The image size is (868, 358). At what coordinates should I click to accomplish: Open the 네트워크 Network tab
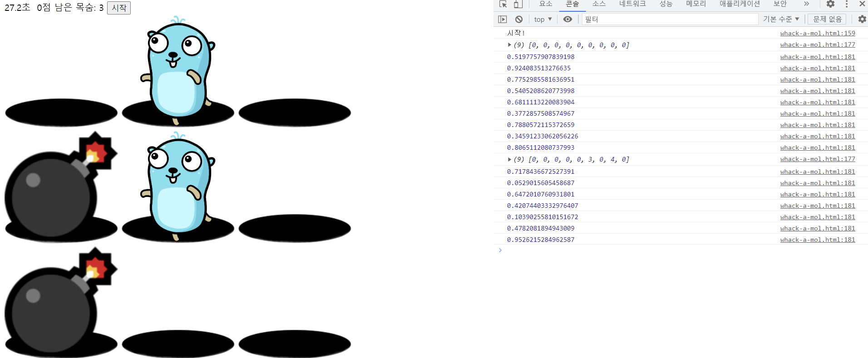coord(632,4)
